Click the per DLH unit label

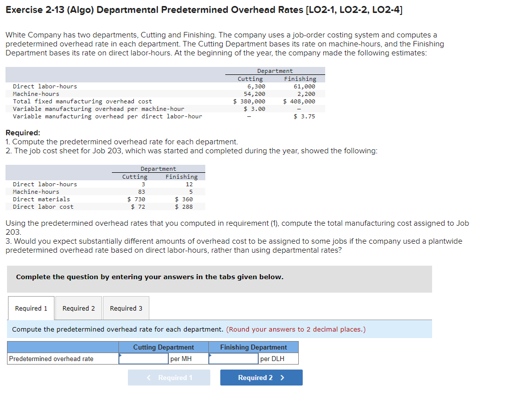(x=272, y=359)
